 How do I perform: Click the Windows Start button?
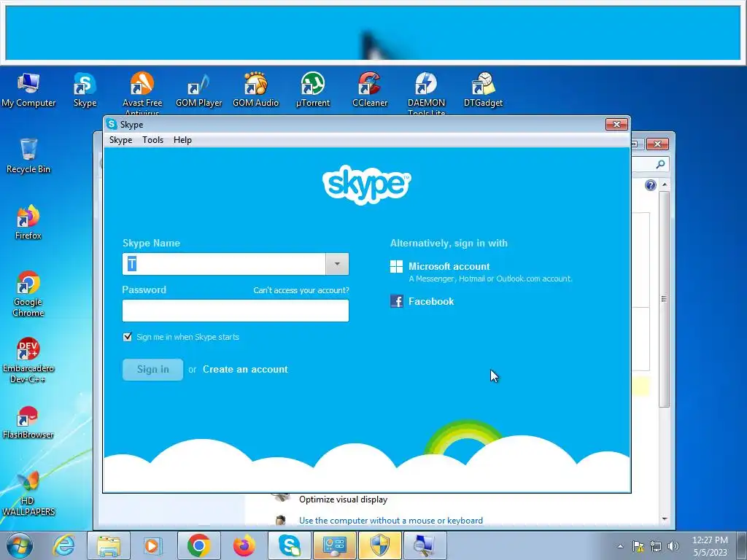coord(20,545)
